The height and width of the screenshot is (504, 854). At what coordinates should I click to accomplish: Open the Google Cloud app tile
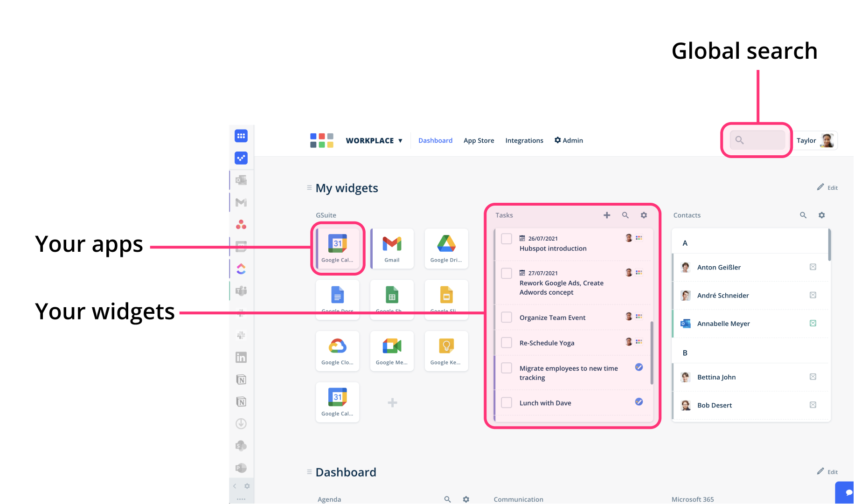(x=338, y=351)
